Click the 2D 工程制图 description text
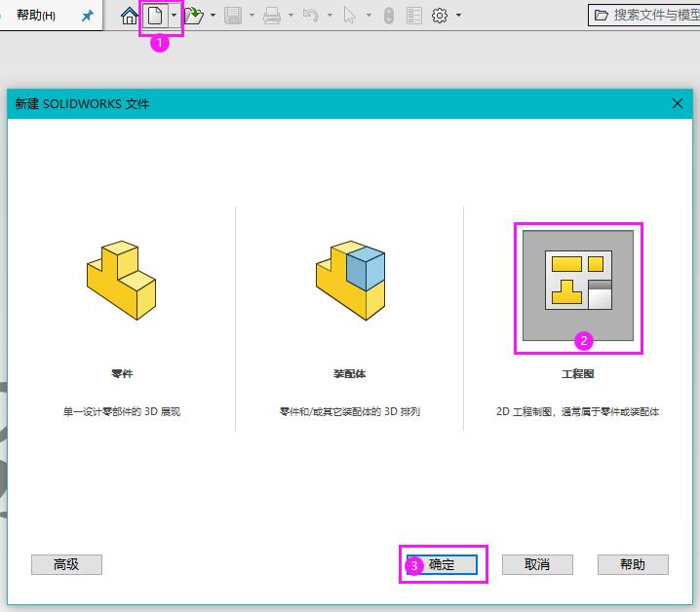Screen dimensions: 700x612 pyautogui.click(x=578, y=411)
